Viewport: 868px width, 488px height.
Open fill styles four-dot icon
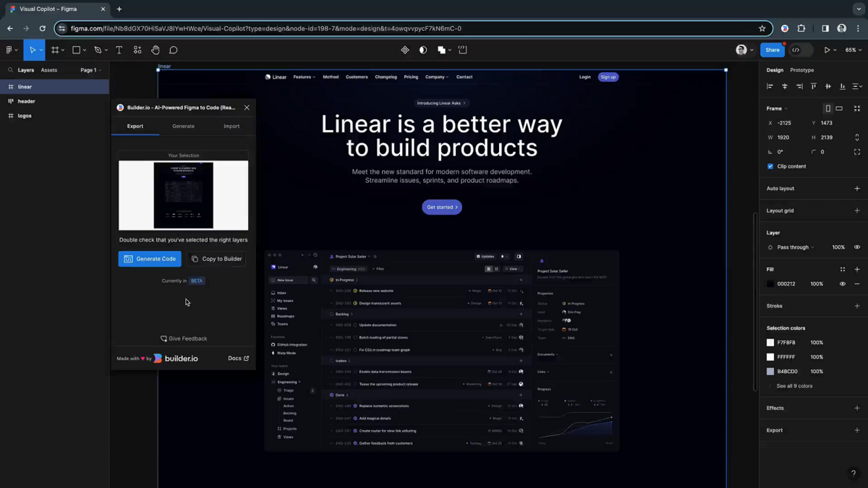(843, 270)
